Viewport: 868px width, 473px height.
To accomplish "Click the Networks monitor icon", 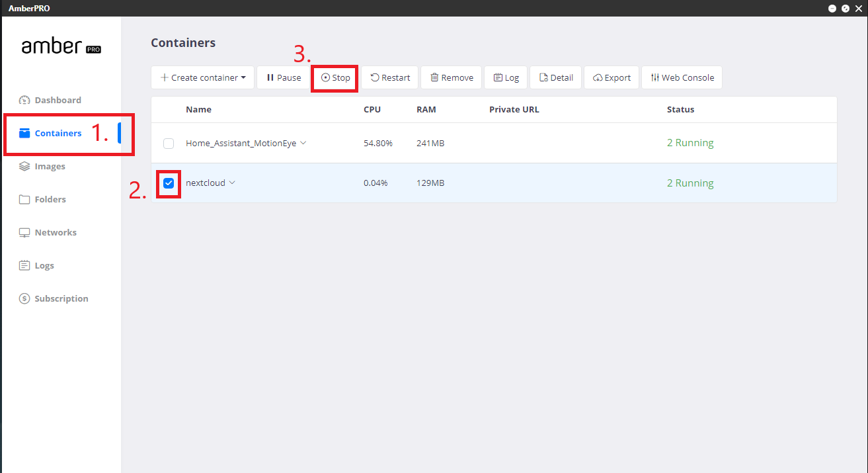I will click(x=24, y=233).
